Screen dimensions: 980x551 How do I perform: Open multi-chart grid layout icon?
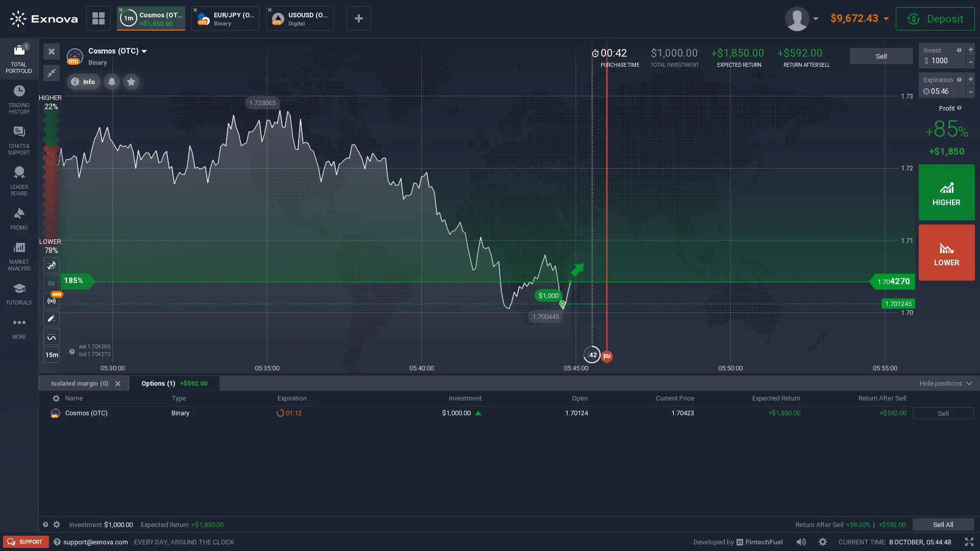click(x=98, y=18)
